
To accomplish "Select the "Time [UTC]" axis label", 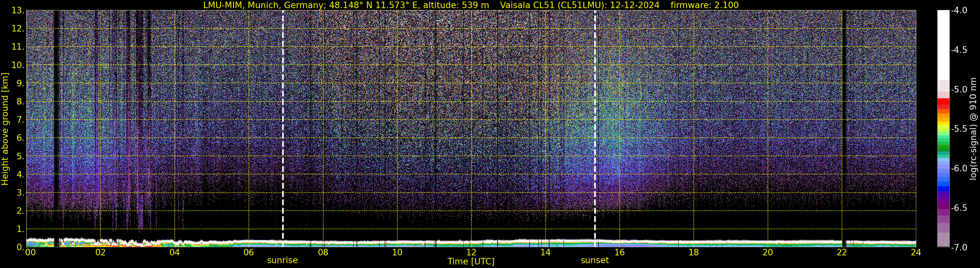I will [471, 261].
